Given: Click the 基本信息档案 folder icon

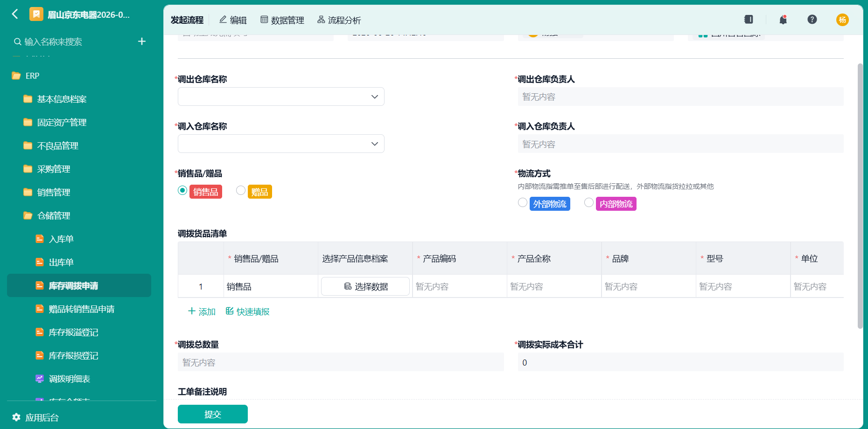Looking at the screenshot, I should 28,99.
